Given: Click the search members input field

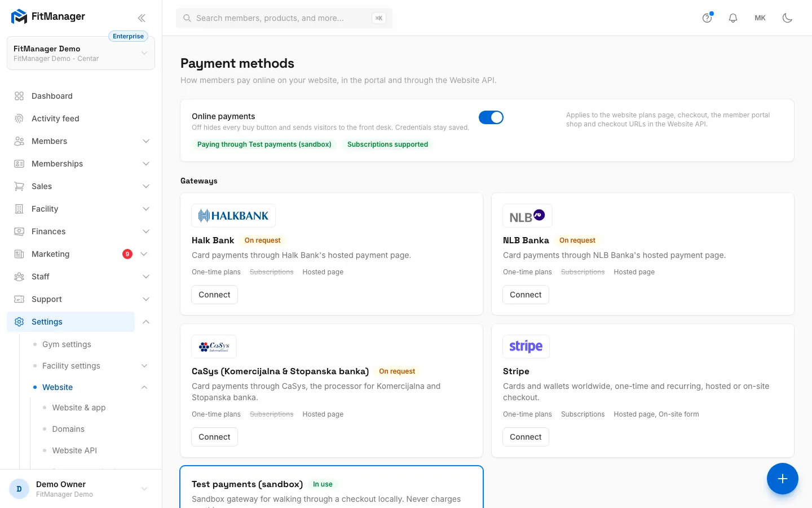Looking at the screenshot, I should [x=284, y=18].
